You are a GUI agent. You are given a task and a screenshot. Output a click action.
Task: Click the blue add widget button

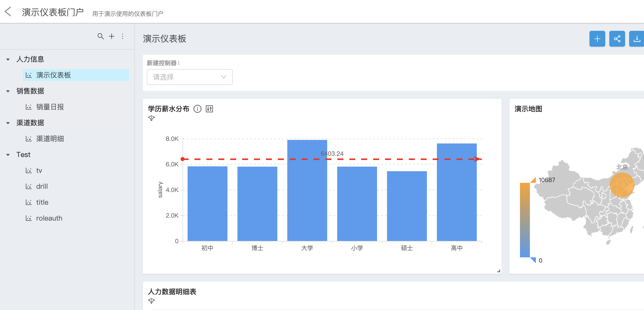point(597,39)
